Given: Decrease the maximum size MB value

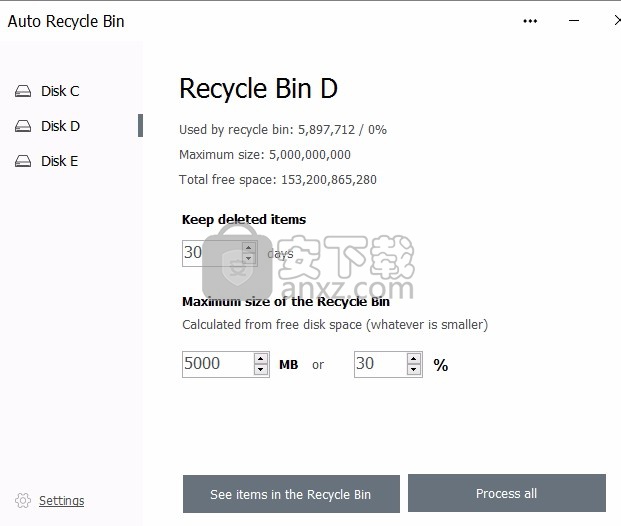Looking at the screenshot, I should (260, 370).
